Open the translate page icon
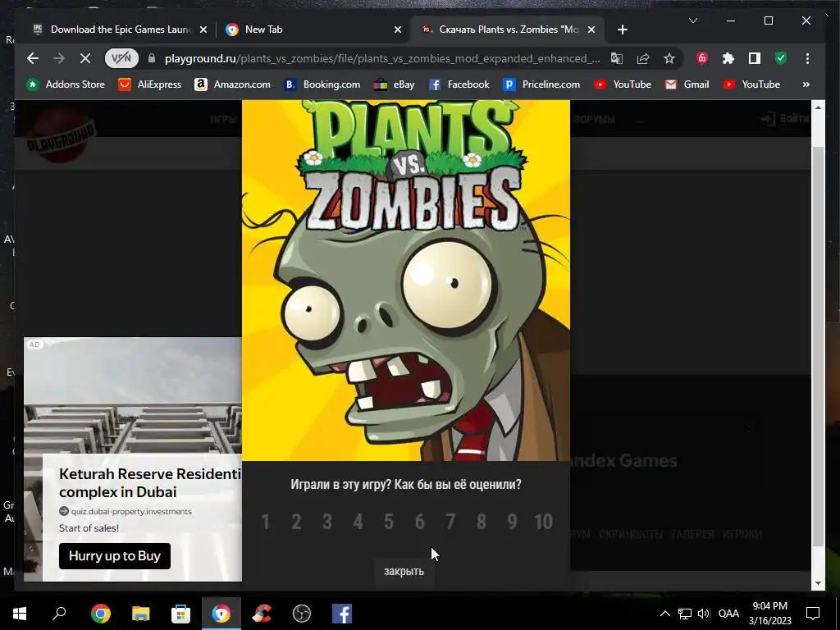 [617, 58]
